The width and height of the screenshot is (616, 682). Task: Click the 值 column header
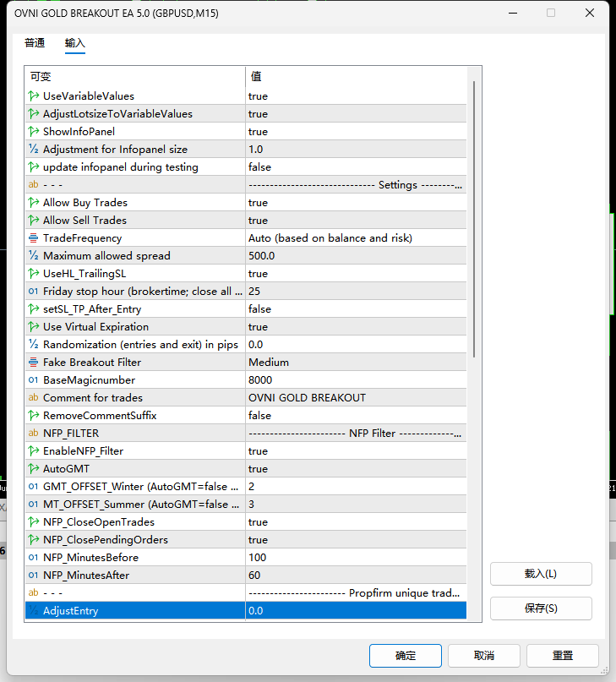coord(356,77)
